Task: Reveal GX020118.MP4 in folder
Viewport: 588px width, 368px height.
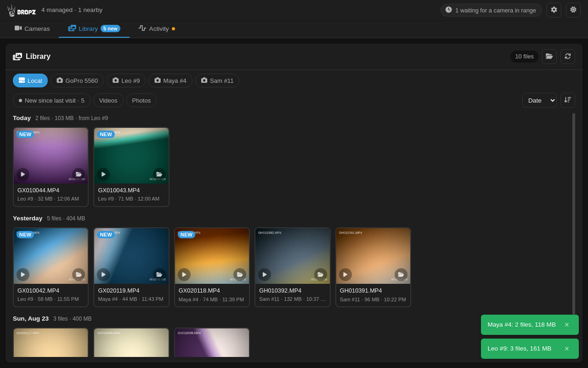Action: pyautogui.click(x=240, y=275)
